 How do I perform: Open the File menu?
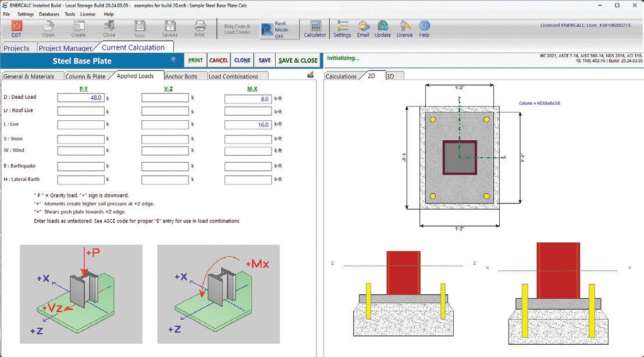tap(6, 14)
